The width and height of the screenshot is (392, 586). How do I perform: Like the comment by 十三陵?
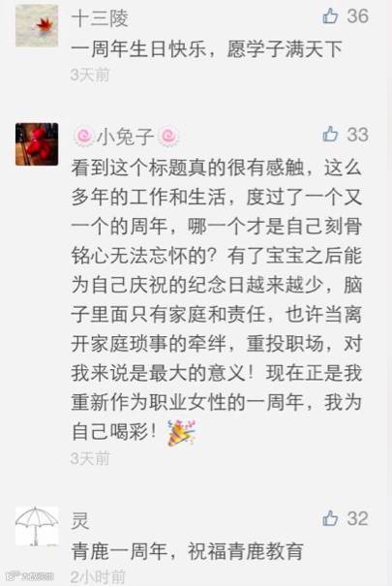coord(330,16)
